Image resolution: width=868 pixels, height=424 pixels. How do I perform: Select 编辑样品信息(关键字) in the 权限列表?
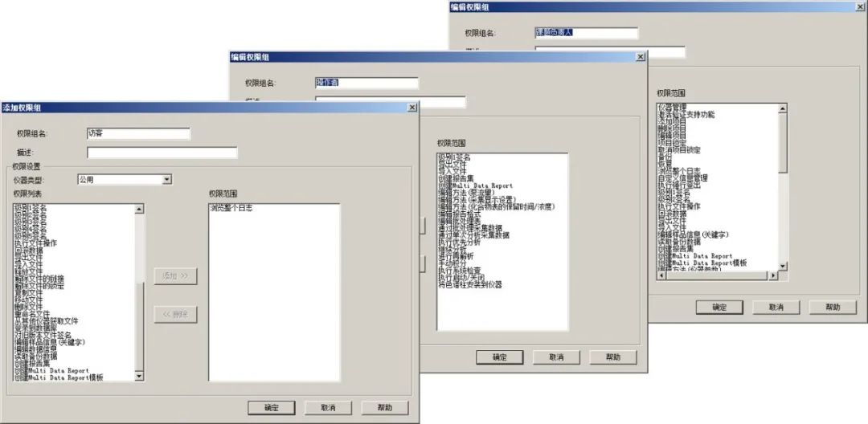(x=50, y=342)
